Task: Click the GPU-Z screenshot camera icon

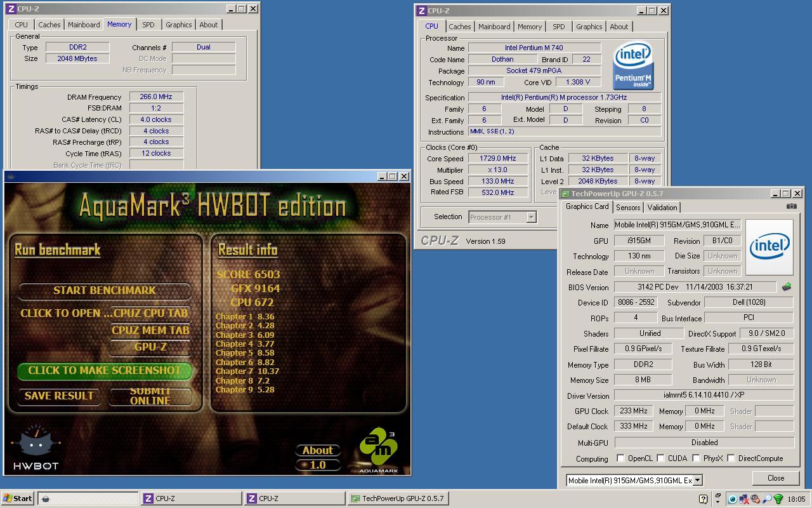Action: tap(791, 206)
